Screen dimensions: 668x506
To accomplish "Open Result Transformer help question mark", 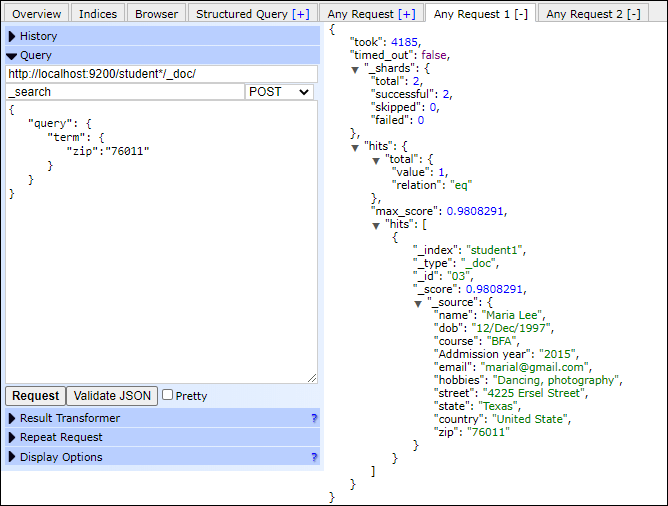I will (314, 418).
